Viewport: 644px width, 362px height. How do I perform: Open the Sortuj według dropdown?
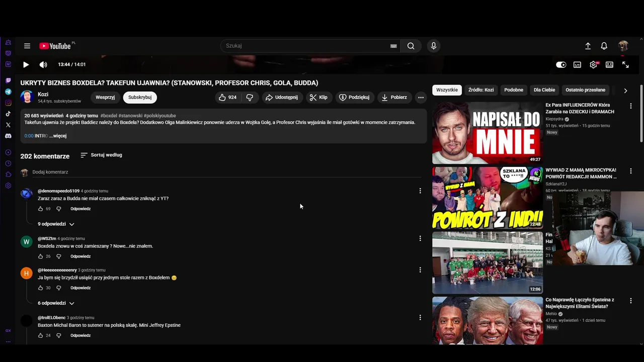(x=101, y=155)
